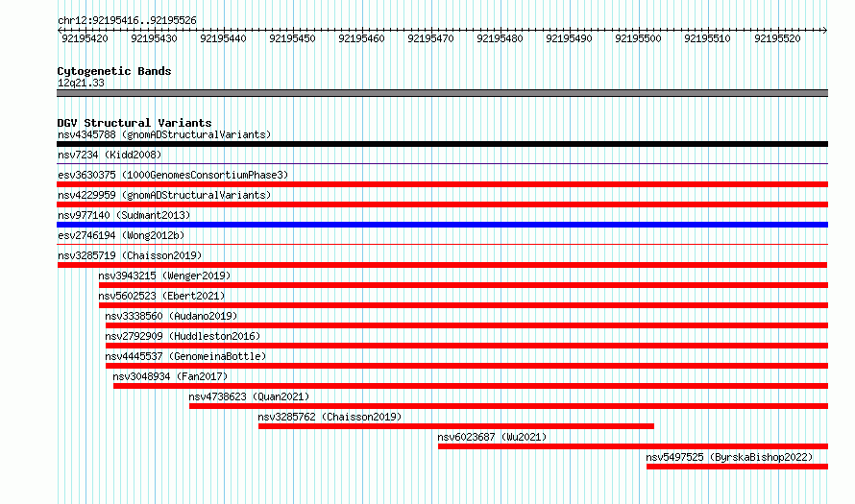Open nsv3338560 (Audano2019) label
Screen dimensions: 855x504
(171, 316)
